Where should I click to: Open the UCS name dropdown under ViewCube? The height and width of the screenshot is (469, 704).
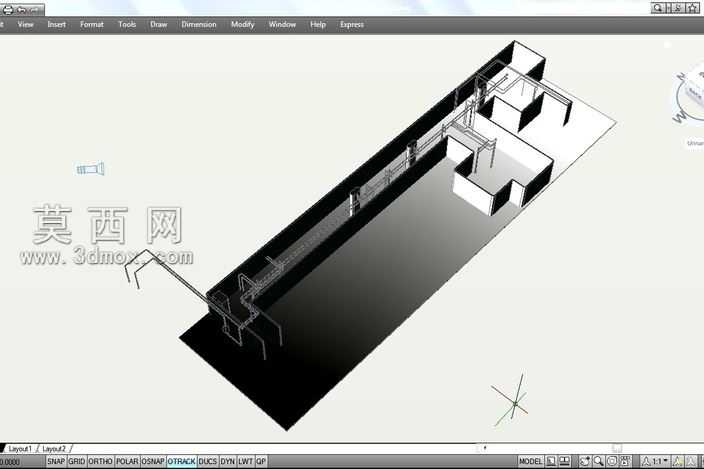point(695,143)
